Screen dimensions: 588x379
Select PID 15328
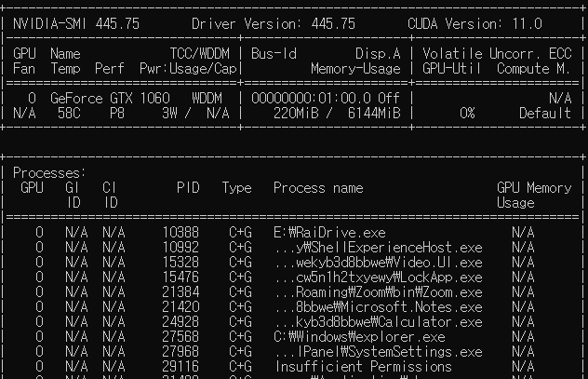click(x=180, y=263)
